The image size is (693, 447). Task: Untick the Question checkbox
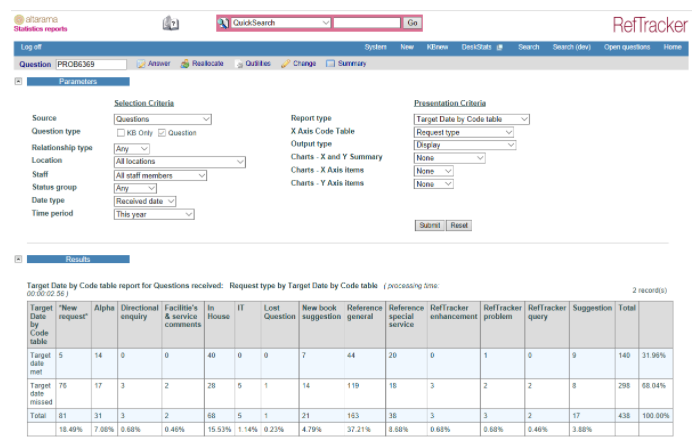click(x=162, y=132)
